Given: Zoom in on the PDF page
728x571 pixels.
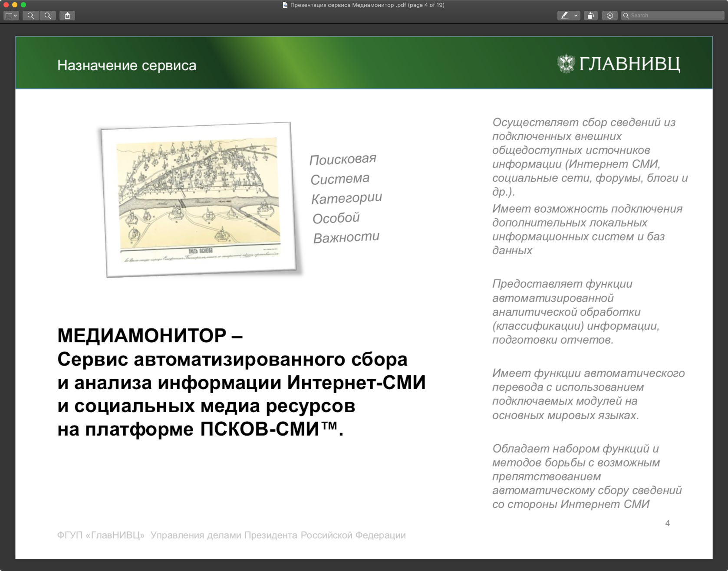Looking at the screenshot, I should 48,16.
